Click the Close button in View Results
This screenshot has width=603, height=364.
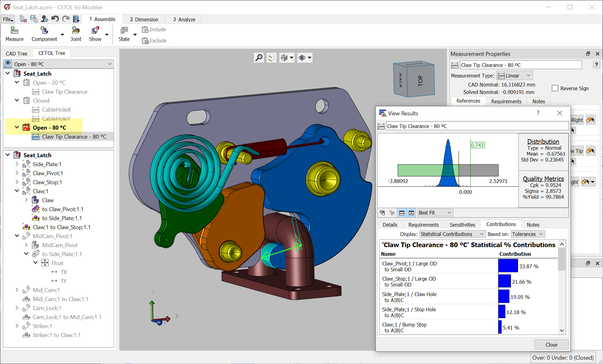pos(551,345)
